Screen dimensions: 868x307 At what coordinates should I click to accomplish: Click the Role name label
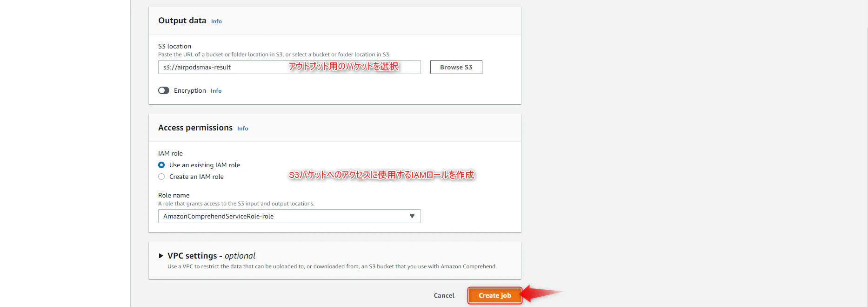[x=174, y=195]
